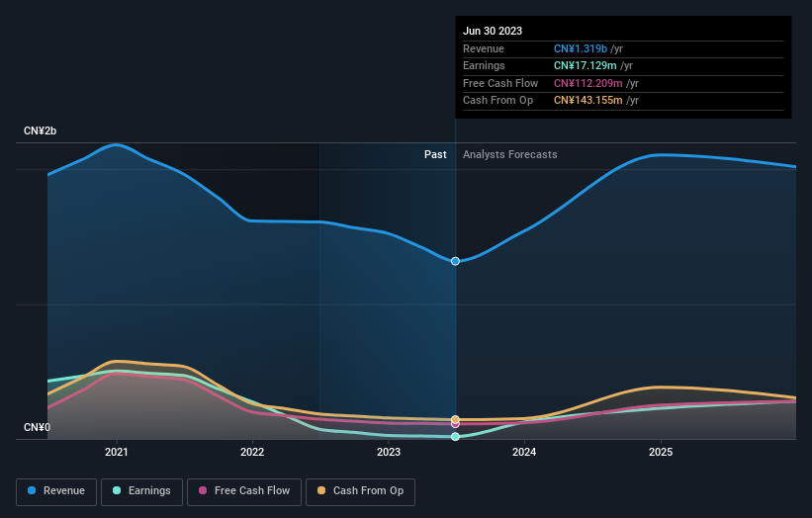Toggle the Cash From Op legend button
Image resolution: width=812 pixels, height=518 pixels.
pos(360,491)
